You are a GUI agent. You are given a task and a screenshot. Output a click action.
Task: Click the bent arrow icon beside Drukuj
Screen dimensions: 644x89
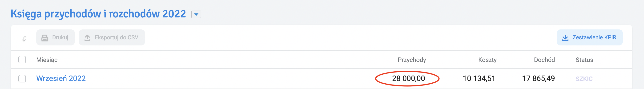(24, 39)
